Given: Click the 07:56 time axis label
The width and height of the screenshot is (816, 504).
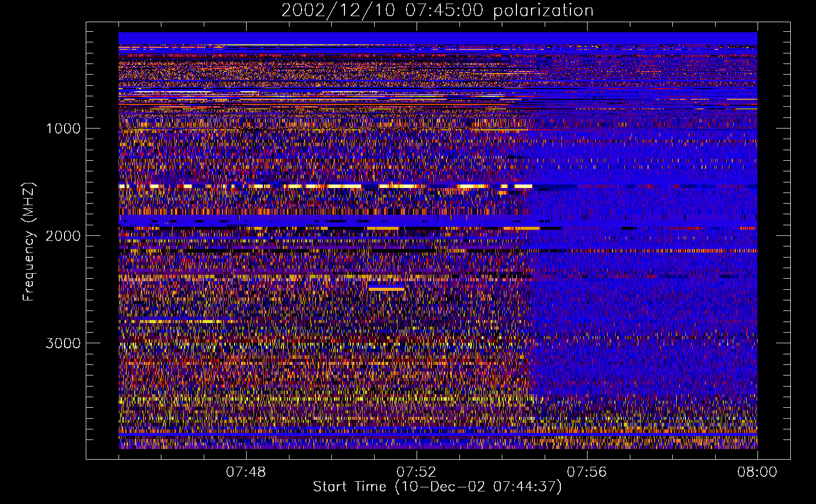Looking at the screenshot, I should pyautogui.click(x=587, y=472).
